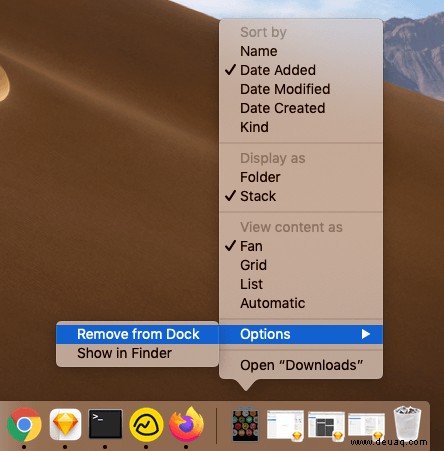Display Downloads as Folder

[301, 177]
